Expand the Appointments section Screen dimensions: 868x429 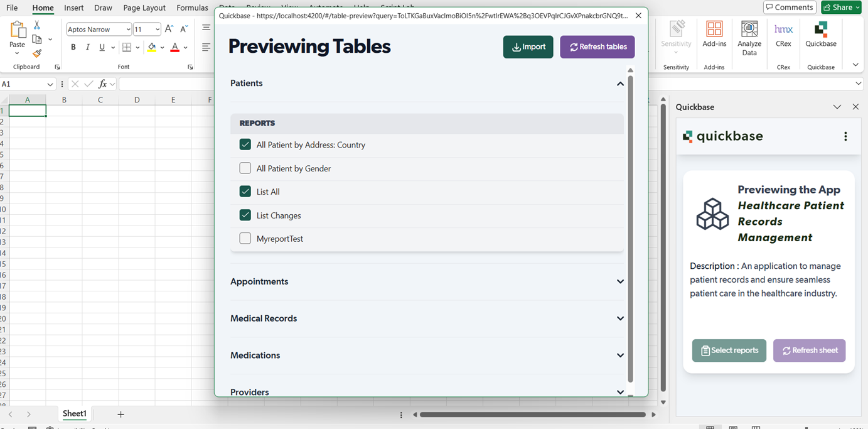point(620,281)
